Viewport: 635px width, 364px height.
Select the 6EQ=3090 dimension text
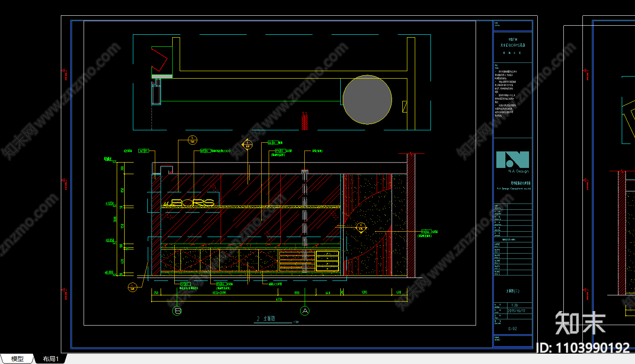coord(219,292)
